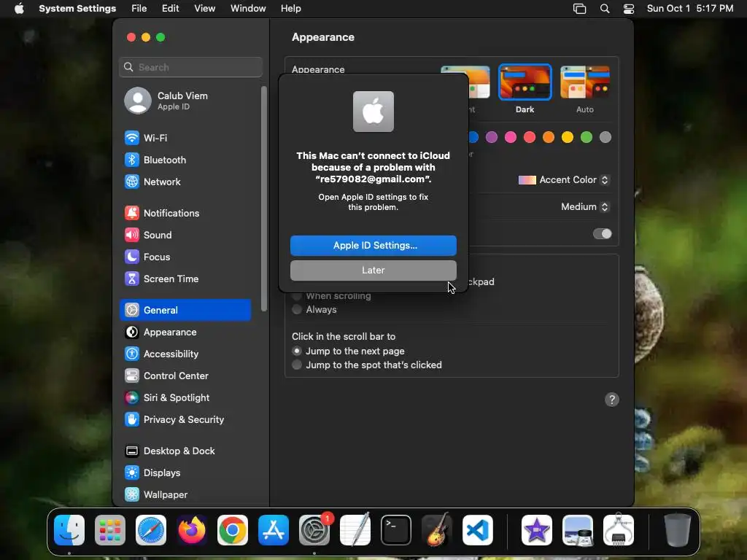The image size is (747, 560).
Task: Open Calub Viem Apple ID account
Action: pos(185,101)
